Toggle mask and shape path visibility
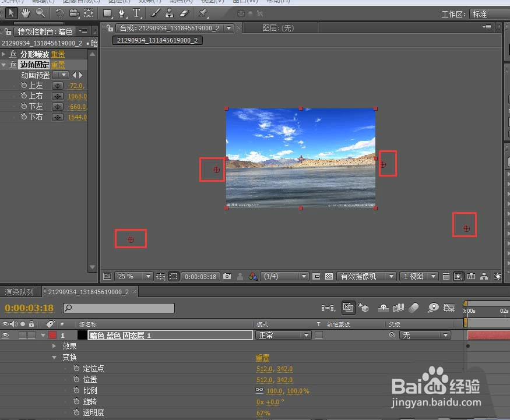Viewport: 510px width, 420px height. pyautogui.click(x=173, y=276)
